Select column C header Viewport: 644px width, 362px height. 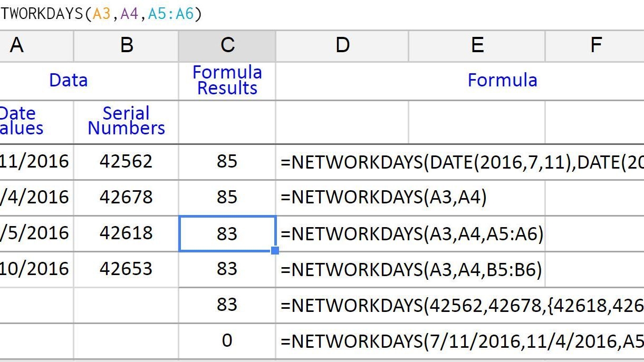[x=227, y=46]
